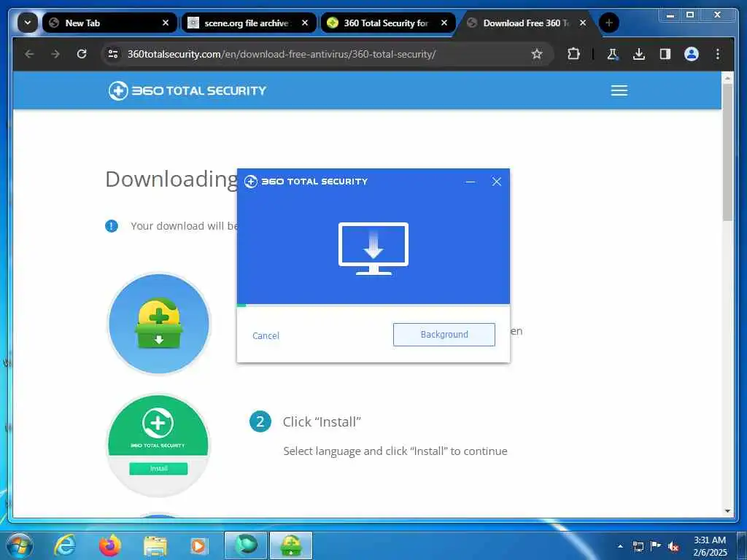Click the scrollbar up arrow
Image resolution: width=747 pixels, height=560 pixels.
pyautogui.click(x=727, y=77)
